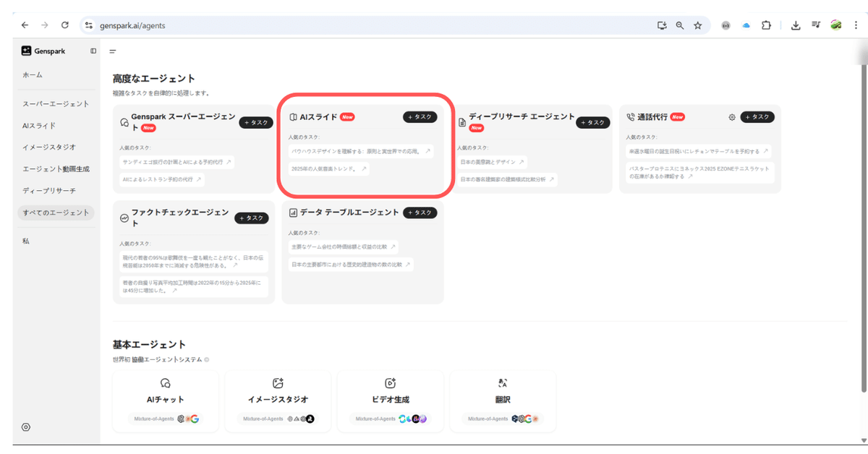
Task: Select the イメージスタジオ camera icon
Action: (x=278, y=382)
